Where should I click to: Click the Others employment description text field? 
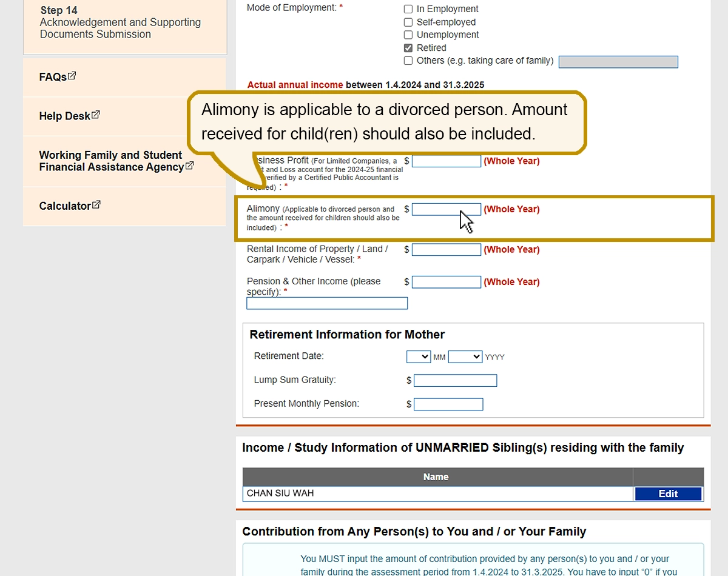coord(618,62)
